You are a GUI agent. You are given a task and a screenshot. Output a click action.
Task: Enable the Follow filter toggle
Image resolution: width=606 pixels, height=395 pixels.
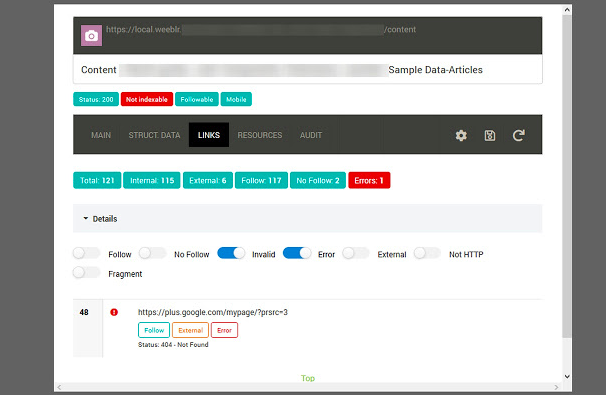pyautogui.click(x=87, y=254)
